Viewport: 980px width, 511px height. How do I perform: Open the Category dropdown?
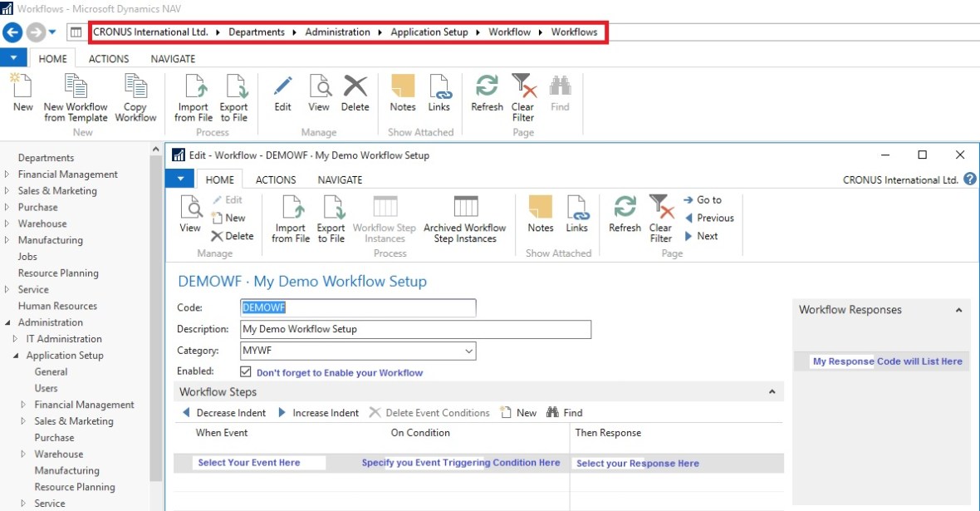[x=468, y=351]
